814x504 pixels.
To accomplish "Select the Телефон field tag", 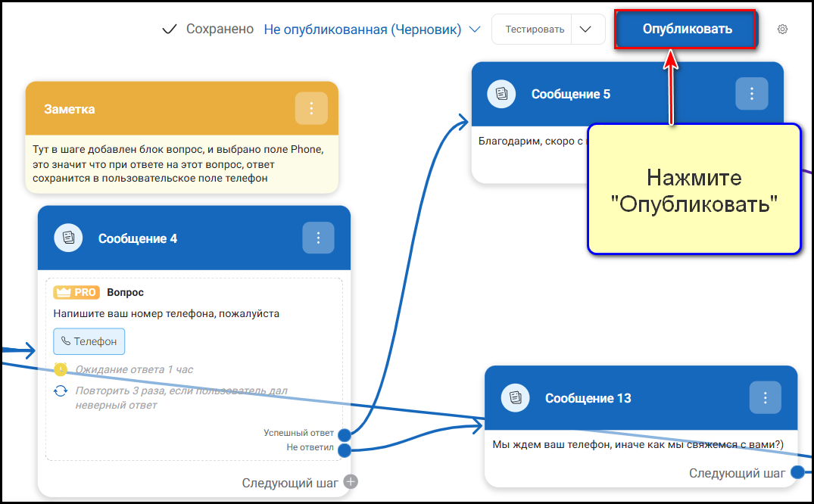I will (89, 341).
